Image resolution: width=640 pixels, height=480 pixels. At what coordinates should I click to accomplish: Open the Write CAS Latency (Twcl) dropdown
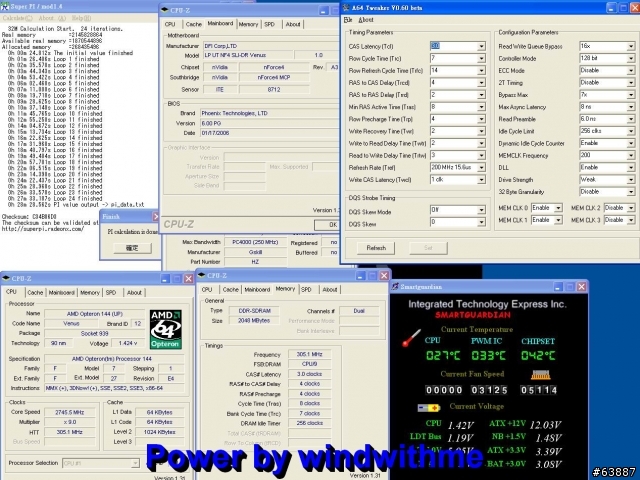click(x=482, y=180)
